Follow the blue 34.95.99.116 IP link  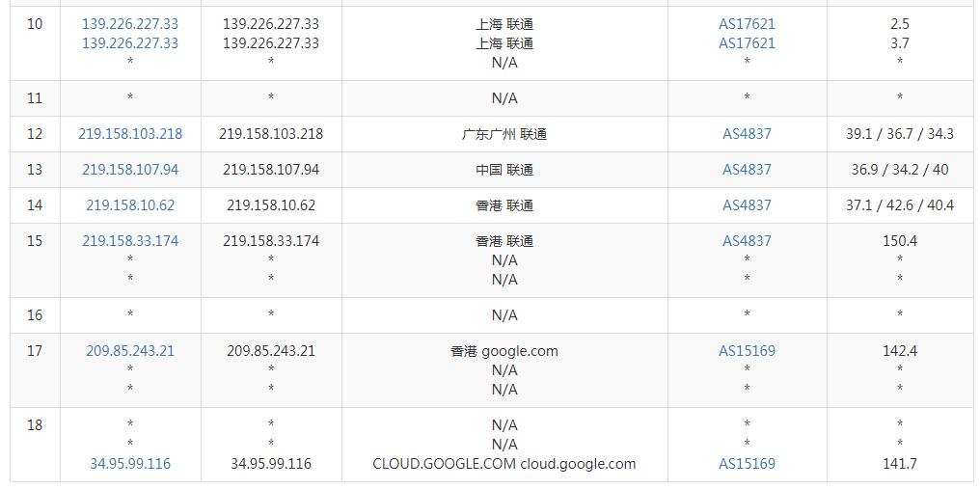pos(130,464)
